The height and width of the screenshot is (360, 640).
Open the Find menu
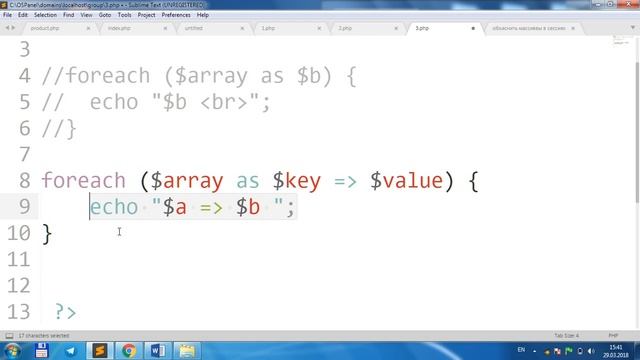(x=69, y=15)
